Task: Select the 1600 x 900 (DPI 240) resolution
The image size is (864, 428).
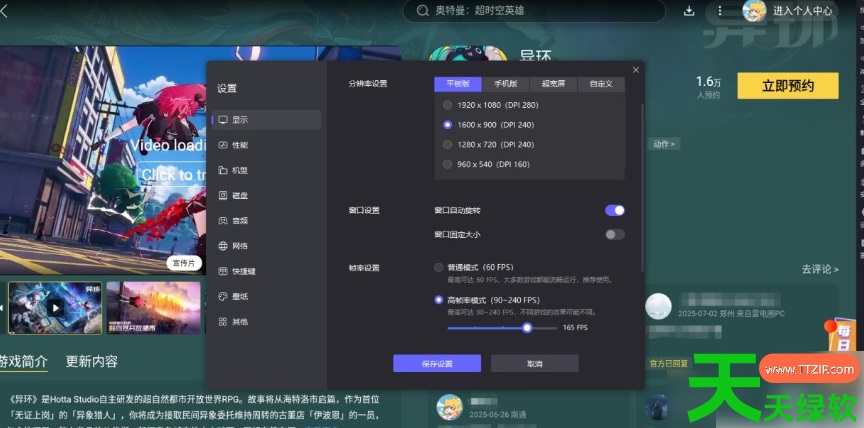Action: [488, 125]
